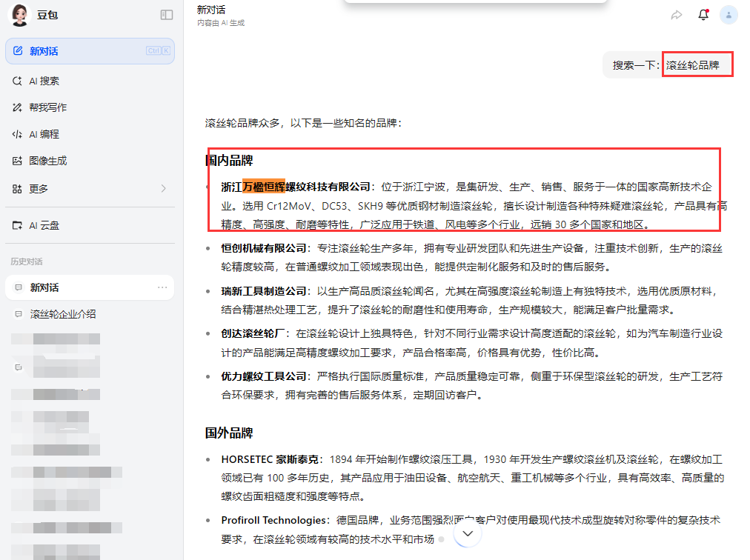Screen dimensions: 750x560
Task: Open notifications via the bell icon
Action: (703, 14)
